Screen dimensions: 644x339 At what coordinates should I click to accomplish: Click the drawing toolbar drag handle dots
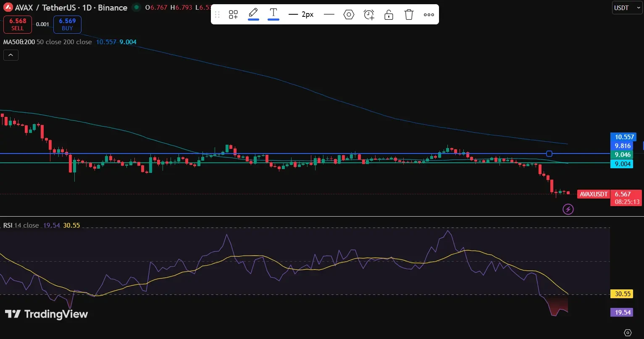[x=217, y=15]
